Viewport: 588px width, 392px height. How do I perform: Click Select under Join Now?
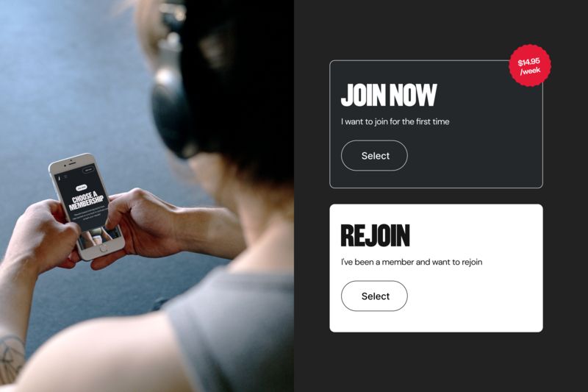[x=374, y=155]
